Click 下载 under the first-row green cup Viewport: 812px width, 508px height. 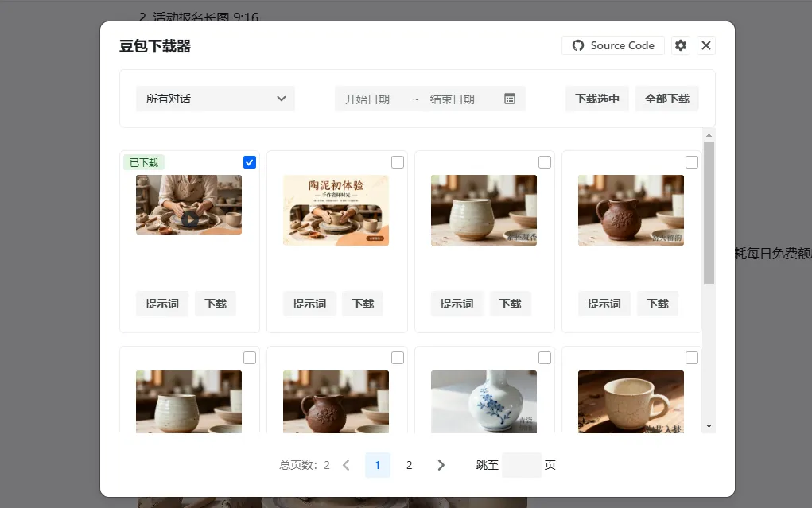510,304
